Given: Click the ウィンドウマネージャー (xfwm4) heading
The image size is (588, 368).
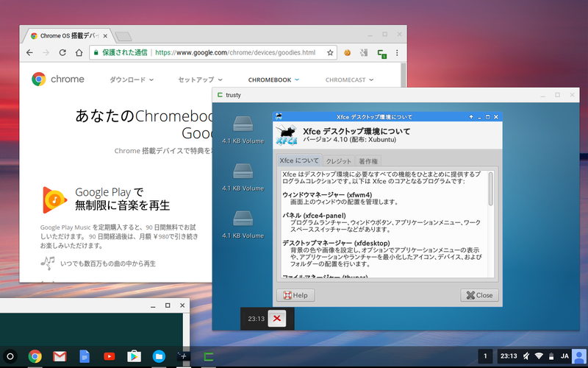Looking at the screenshot, I should [x=327, y=194].
